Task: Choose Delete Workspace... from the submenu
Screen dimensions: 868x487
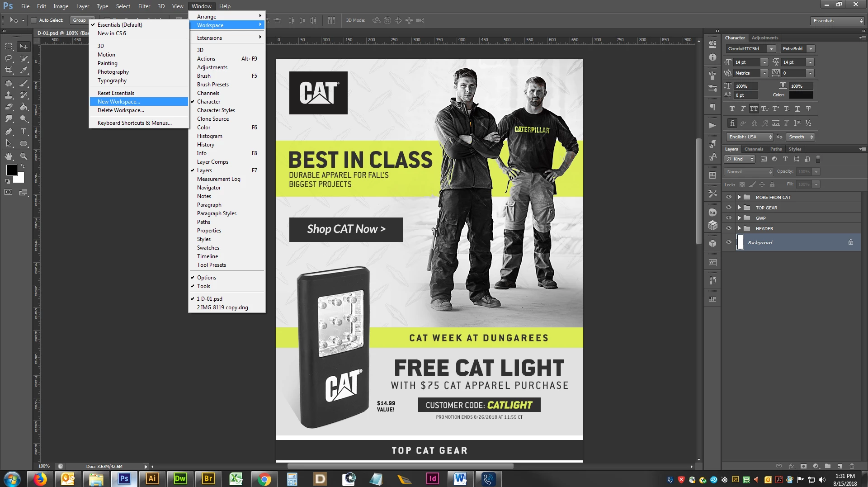Action: tap(139, 110)
